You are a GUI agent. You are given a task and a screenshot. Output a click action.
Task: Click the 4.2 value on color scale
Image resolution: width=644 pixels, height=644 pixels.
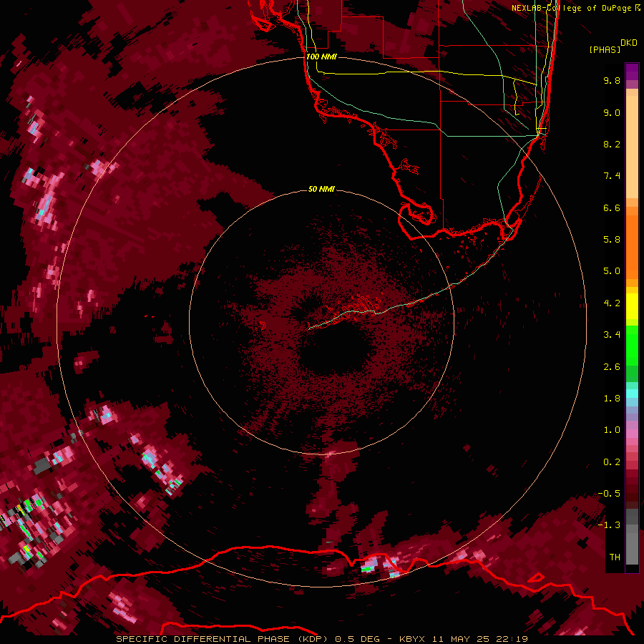point(612,303)
